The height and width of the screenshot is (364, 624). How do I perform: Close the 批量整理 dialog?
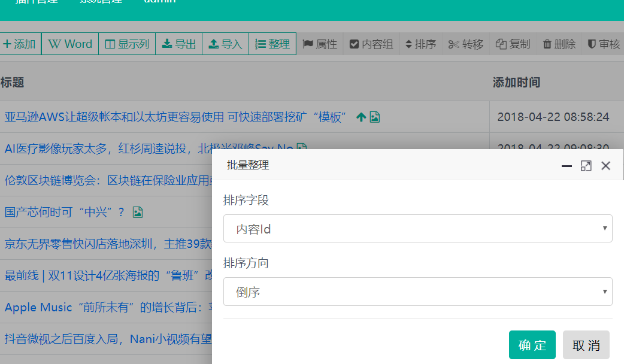(x=605, y=166)
